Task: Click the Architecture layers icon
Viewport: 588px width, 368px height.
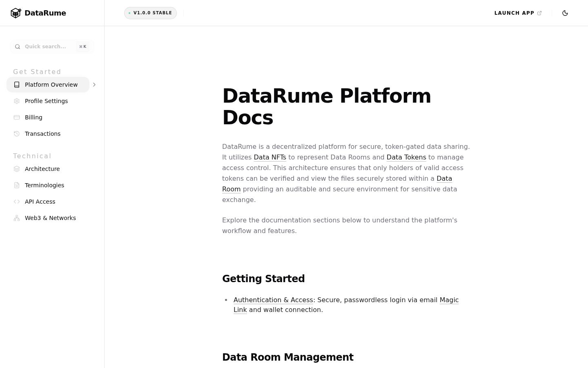Action: (17, 169)
